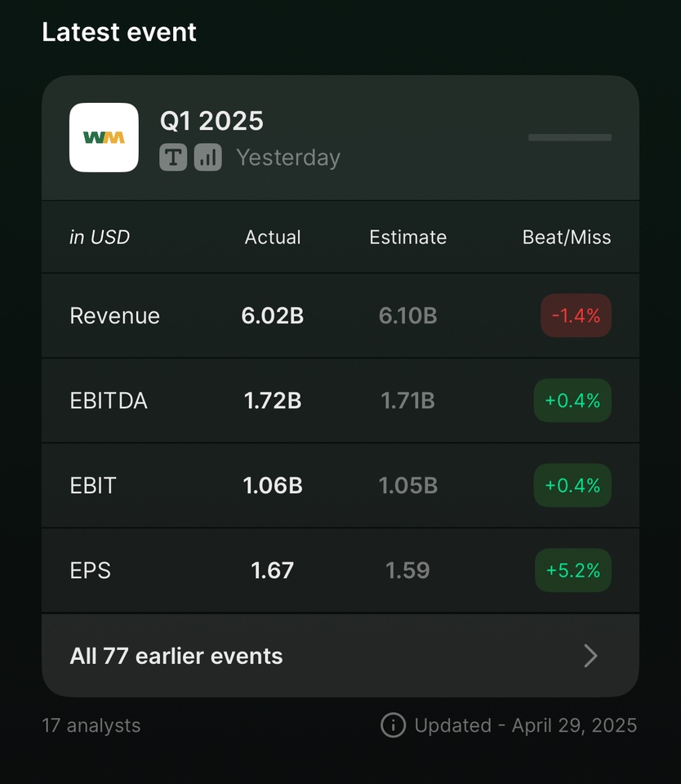Open All 77 earlier events

pyautogui.click(x=340, y=656)
